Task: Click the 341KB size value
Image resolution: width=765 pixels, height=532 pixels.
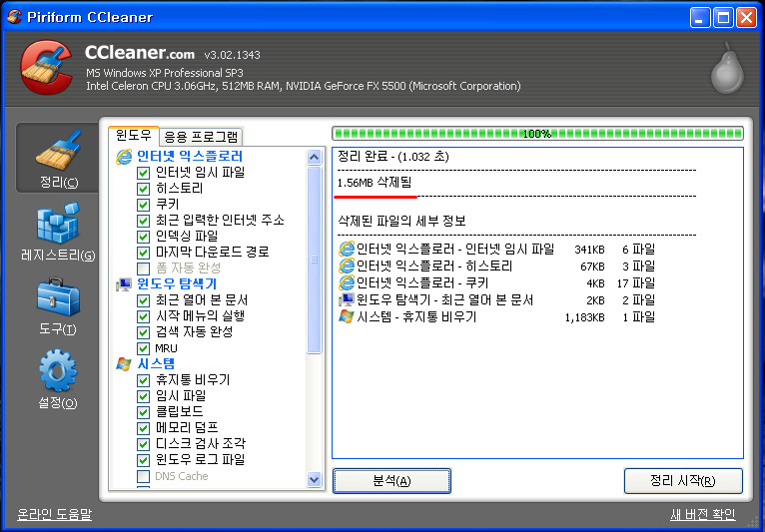Action: 589,250
